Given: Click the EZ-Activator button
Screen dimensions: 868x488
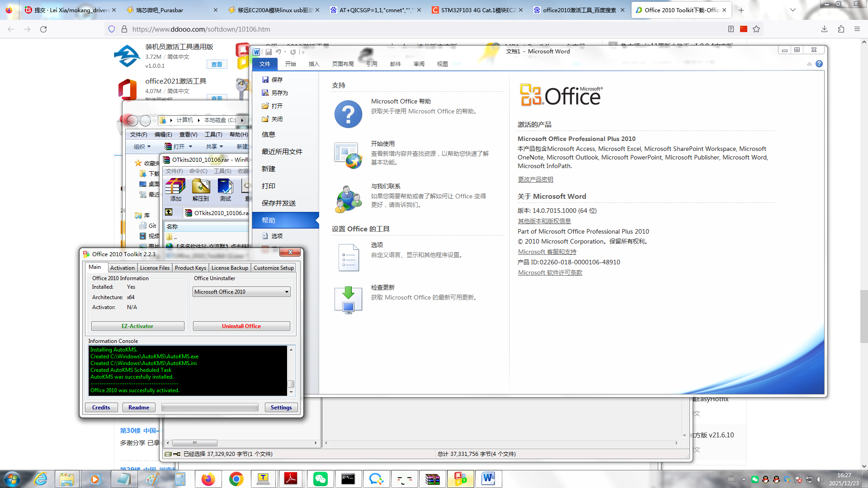Looking at the screenshot, I should (137, 326).
